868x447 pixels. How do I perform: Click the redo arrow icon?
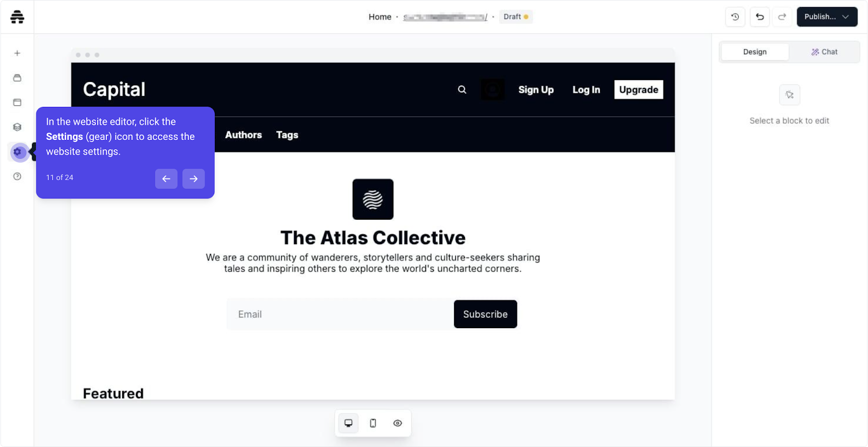782,17
